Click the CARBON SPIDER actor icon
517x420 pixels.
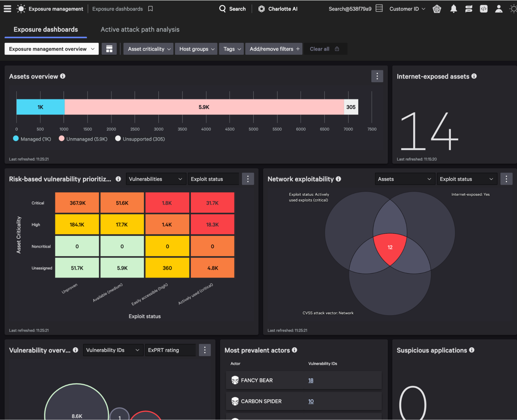pos(235,401)
